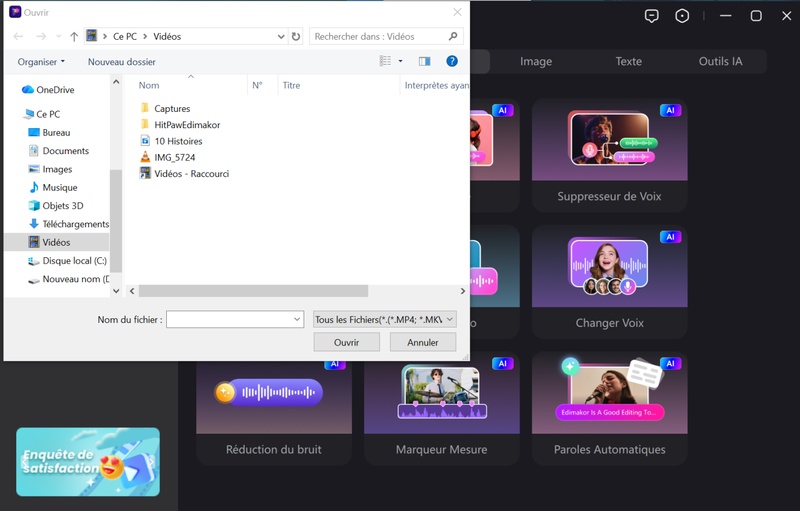The height and width of the screenshot is (511, 800).
Task: Open the help question mark icon
Action: coord(452,61)
